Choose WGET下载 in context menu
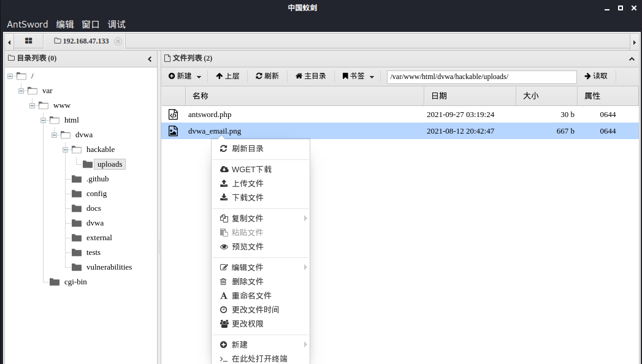The width and height of the screenshot is (642, 364). 261,169
